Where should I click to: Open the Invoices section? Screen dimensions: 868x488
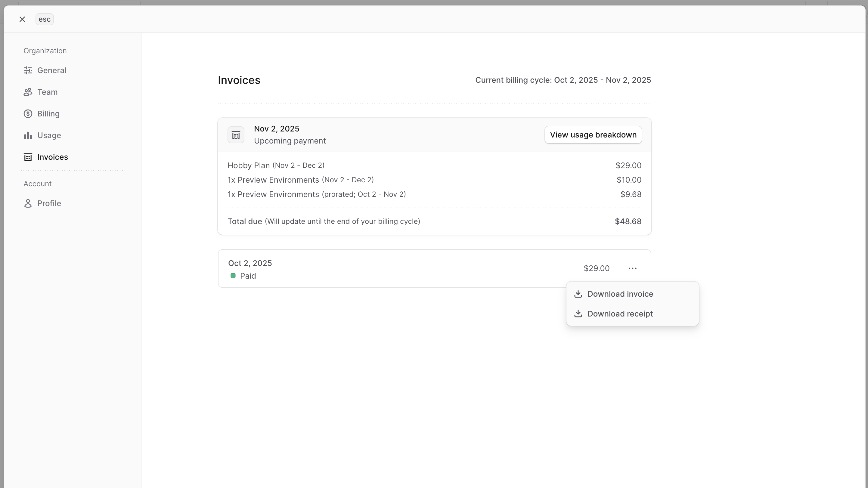point(53,157)
